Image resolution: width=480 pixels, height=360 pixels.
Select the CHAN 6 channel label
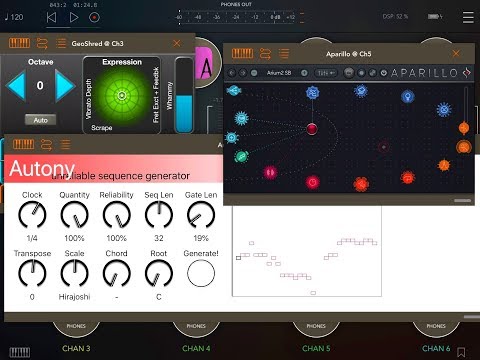(x=436, y=348)
